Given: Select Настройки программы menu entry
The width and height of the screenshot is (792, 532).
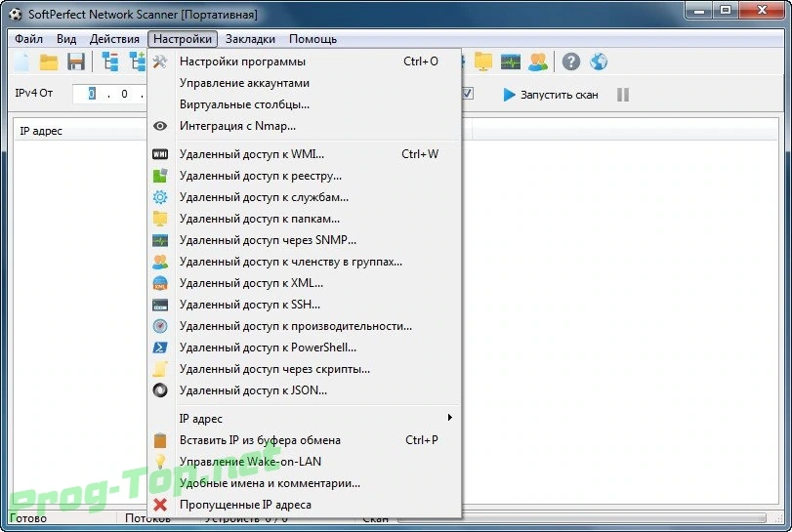Looking at the screenshot, I should (305, 61).
